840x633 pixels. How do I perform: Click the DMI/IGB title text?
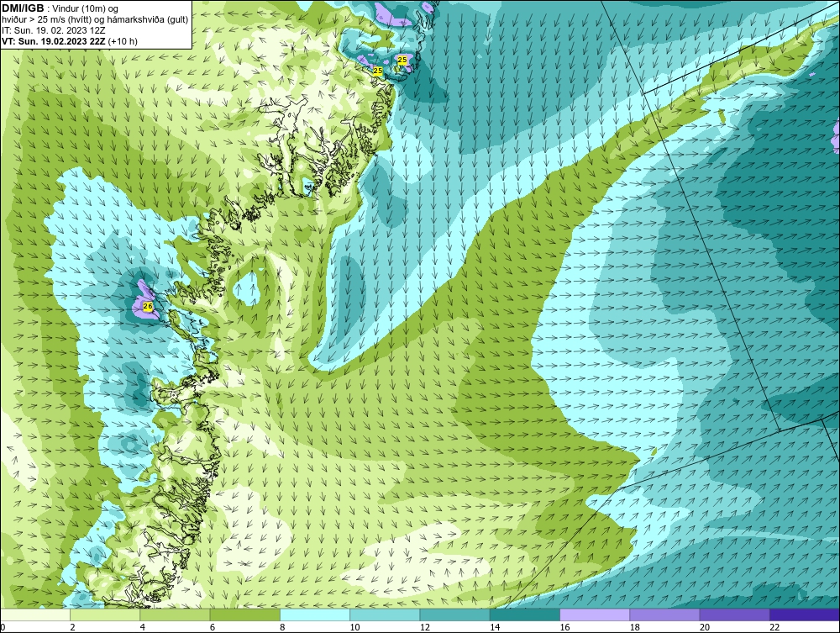point(23,8)
